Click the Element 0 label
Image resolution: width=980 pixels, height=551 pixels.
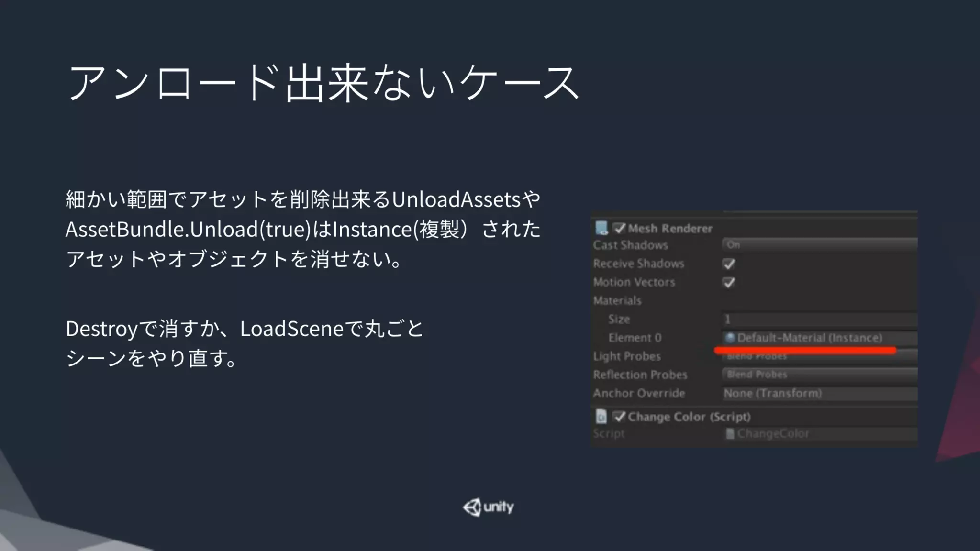[x=635, y=338]
